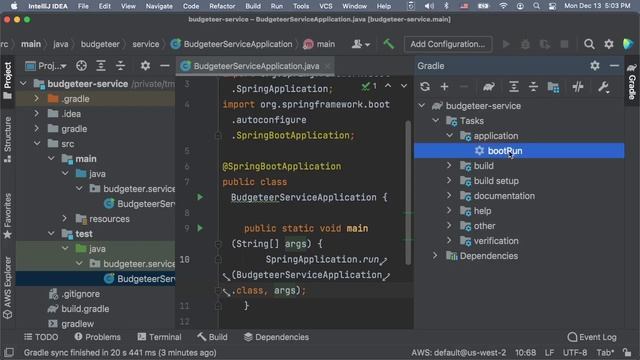Click the Build project hammer icon

pos(389,44)
